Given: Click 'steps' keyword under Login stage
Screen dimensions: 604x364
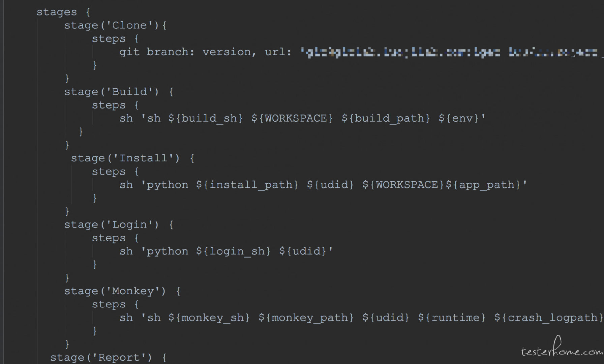Looking at the screenshot, I should click(x=109, y=238).
